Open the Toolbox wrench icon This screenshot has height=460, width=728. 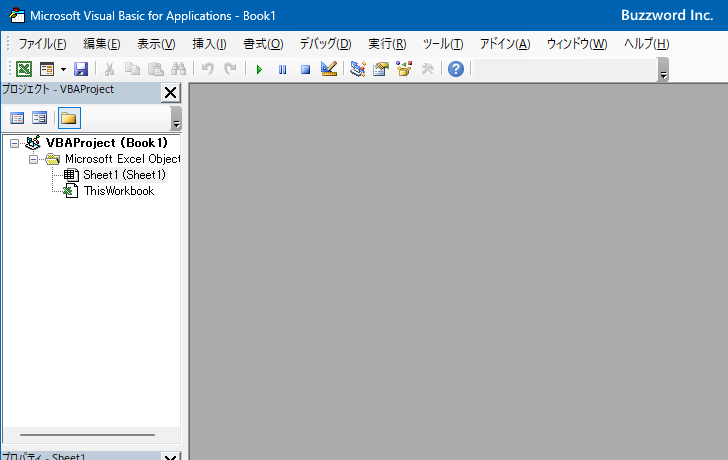(427, 69)
